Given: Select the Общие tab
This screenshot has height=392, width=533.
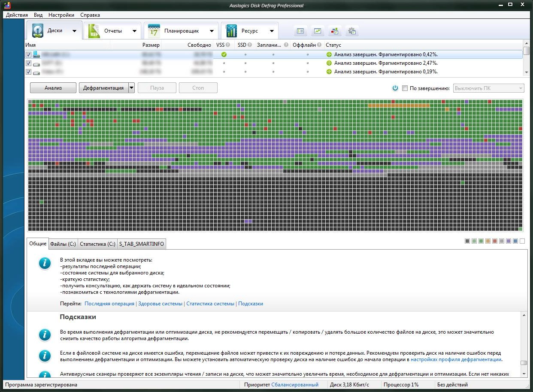Looking at the screenshot, I should coord(38,243).
